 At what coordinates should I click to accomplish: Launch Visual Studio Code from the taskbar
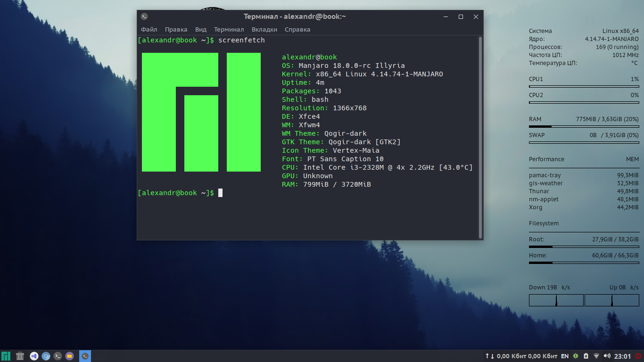tap(33, 356)
